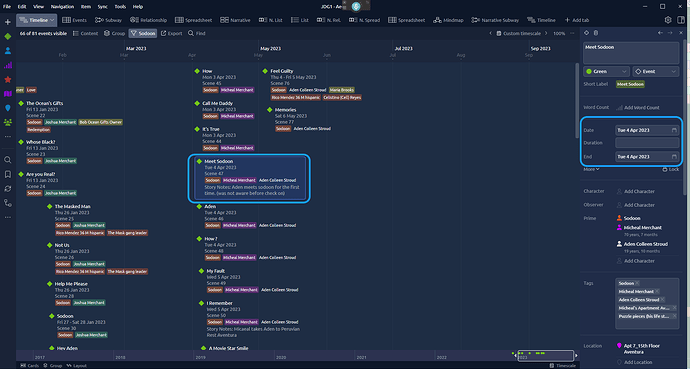Viewport: 690px width, 369px height.
Task: Click the relationship path icon in left sidebar
Action: click(x=7, y=203)
